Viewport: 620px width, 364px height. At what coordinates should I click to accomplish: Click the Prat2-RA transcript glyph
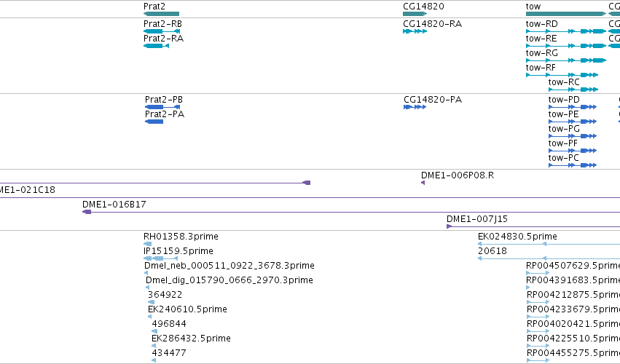tap(156, 46)
